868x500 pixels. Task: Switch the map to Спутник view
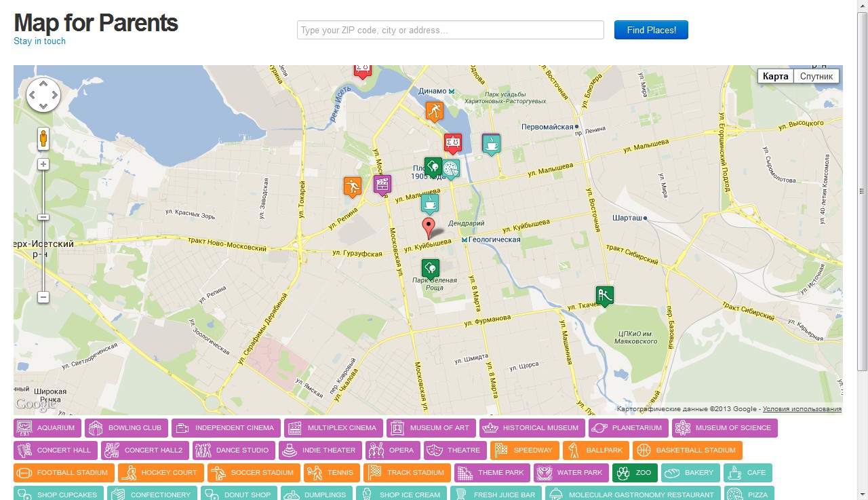[816, 76]
